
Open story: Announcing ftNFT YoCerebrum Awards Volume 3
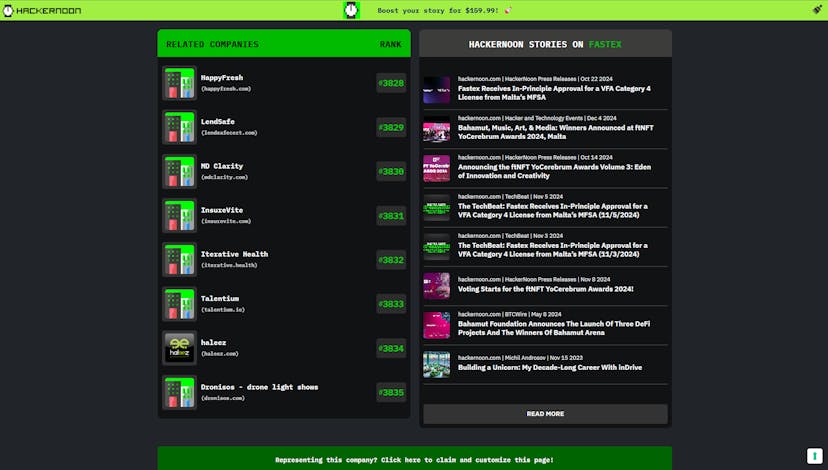[x=554, y=171]
